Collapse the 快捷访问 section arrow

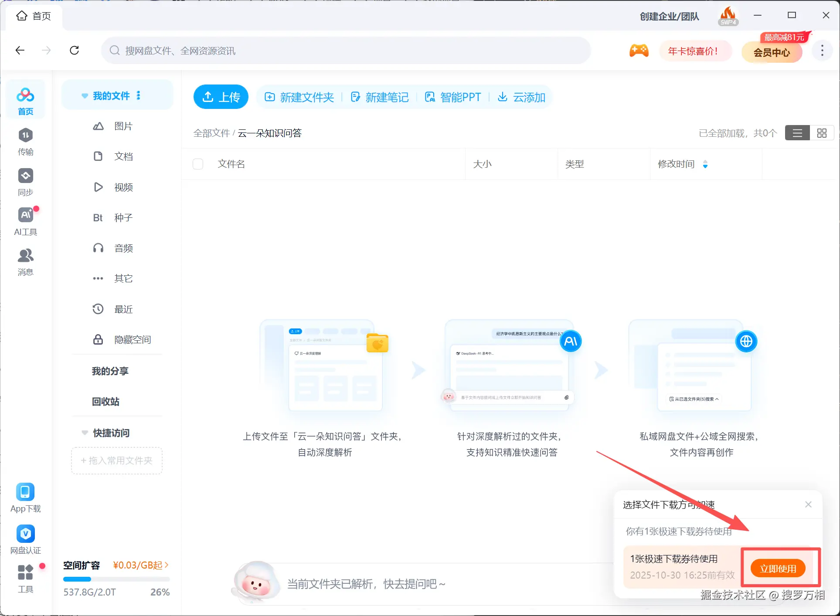85,433
